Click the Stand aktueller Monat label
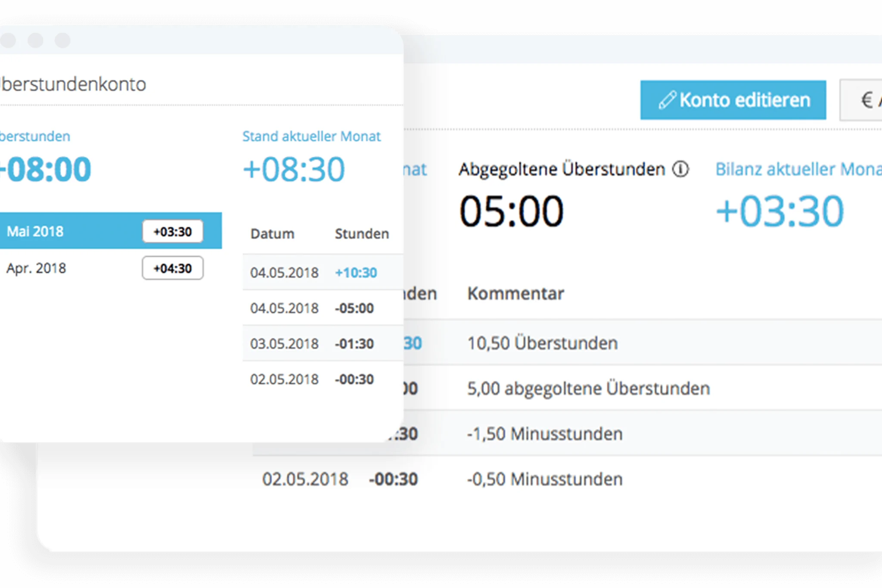 coord(311,136)
